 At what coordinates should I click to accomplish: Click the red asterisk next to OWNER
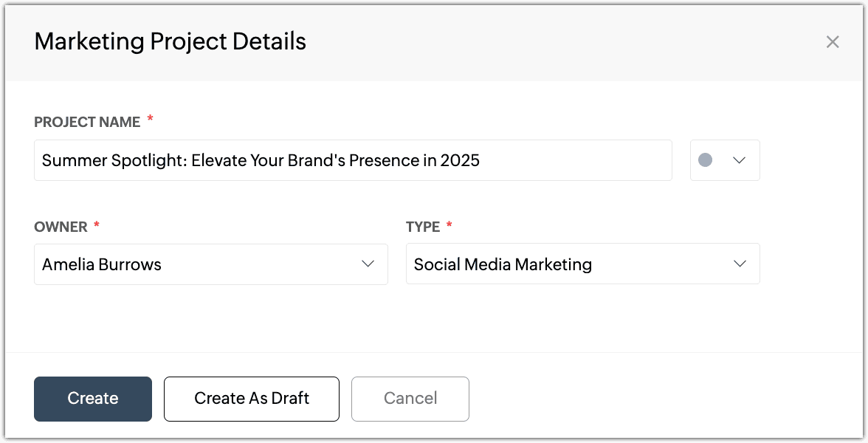tap(97, 225)
